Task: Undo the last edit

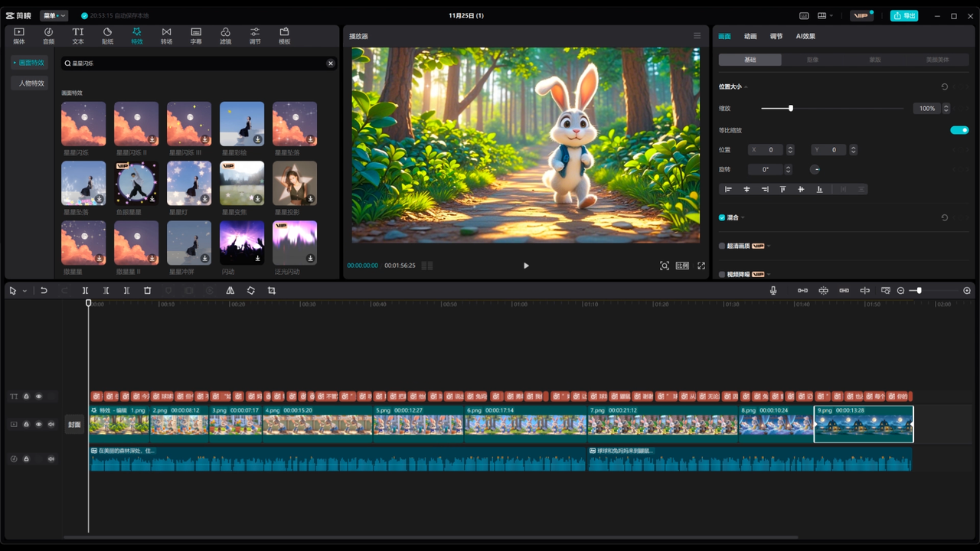Action: pyautogui.click(x=44, y=291)
